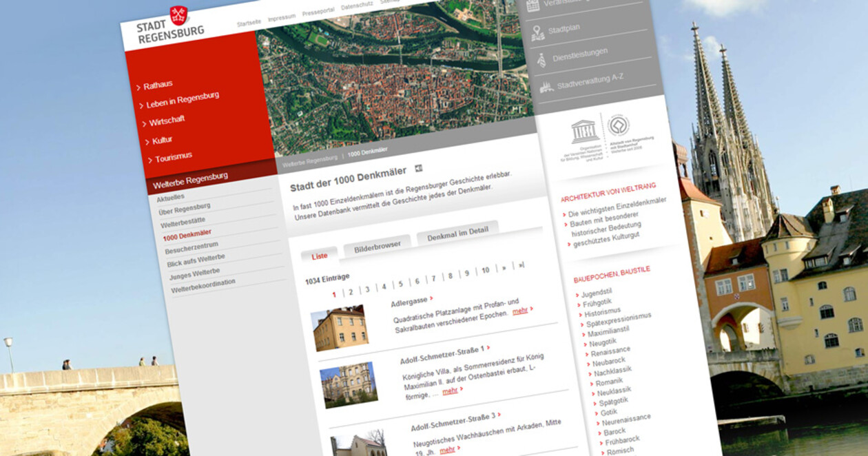Image resolution: width=868 pixels, height=456 pixels.
Task: Click the Stadt Regensburg crest logo
Action: [178, 15]
